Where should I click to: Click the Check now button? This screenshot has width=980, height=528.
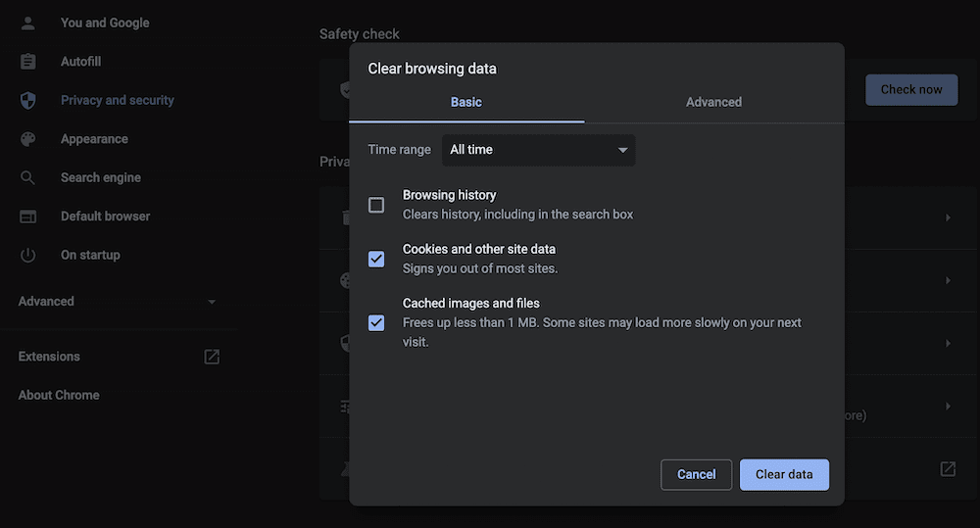[x=911, y=90]
